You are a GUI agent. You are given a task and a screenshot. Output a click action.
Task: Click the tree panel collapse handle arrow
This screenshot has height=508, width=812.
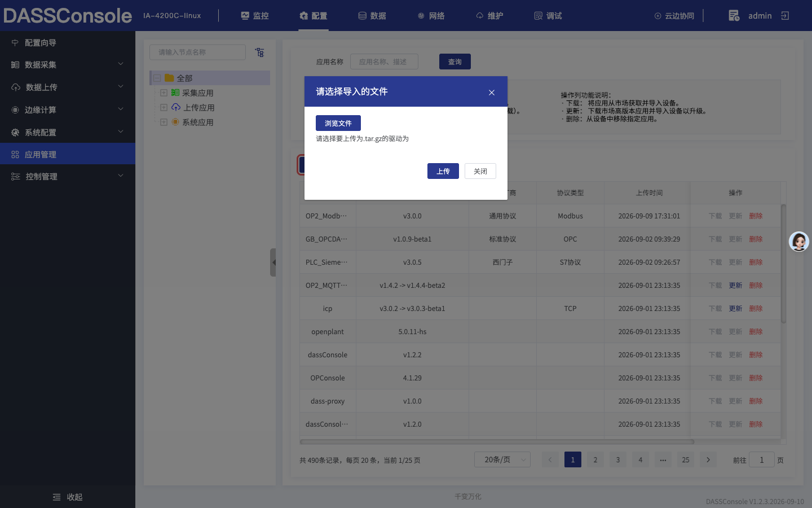pos(273,262)
